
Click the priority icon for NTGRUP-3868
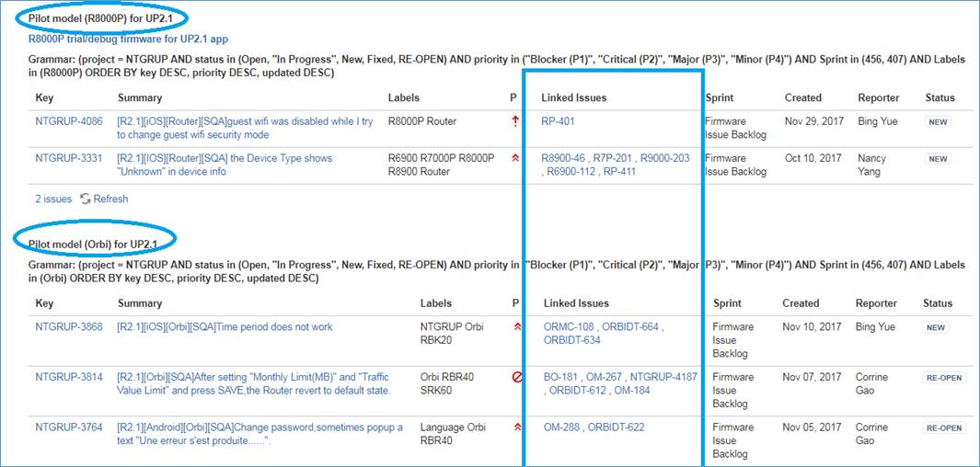click(516, 326)
